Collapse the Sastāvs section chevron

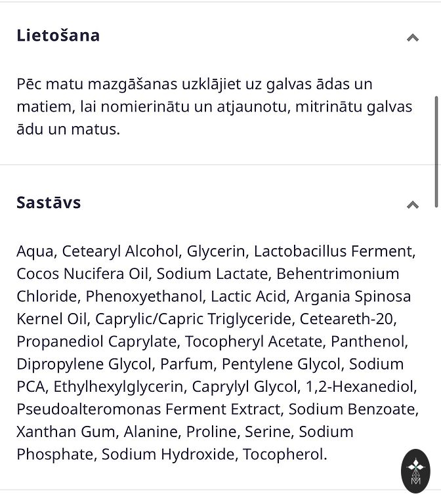tap(412, 205)
